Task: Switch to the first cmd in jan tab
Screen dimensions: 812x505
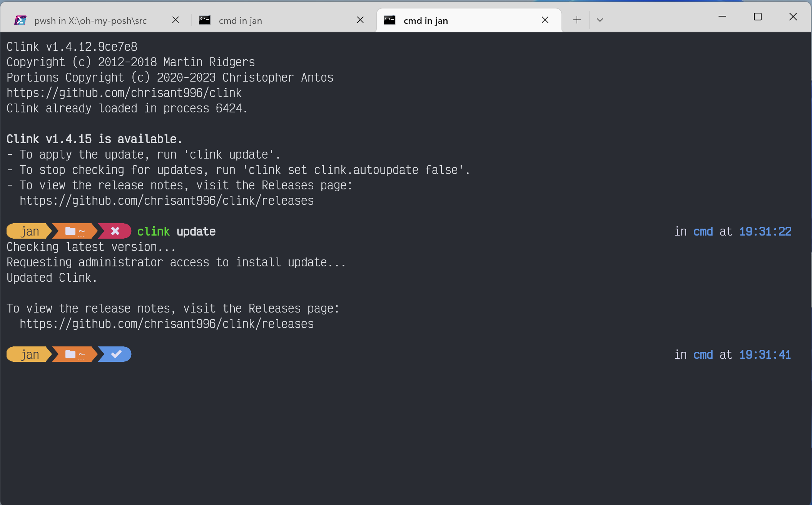Action: coord(241,20)
